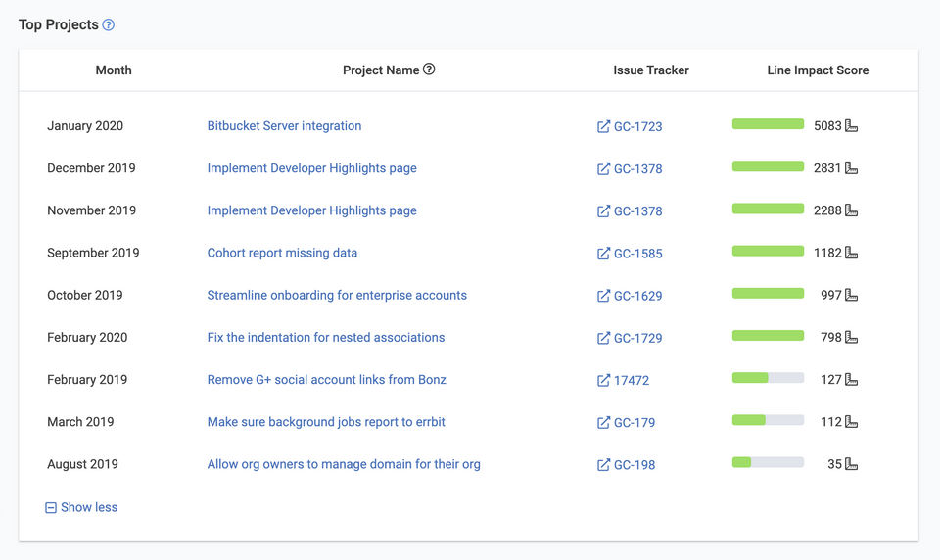Open issue tracker link GC-1723
The image size is (940, 560).
[630, 127]
